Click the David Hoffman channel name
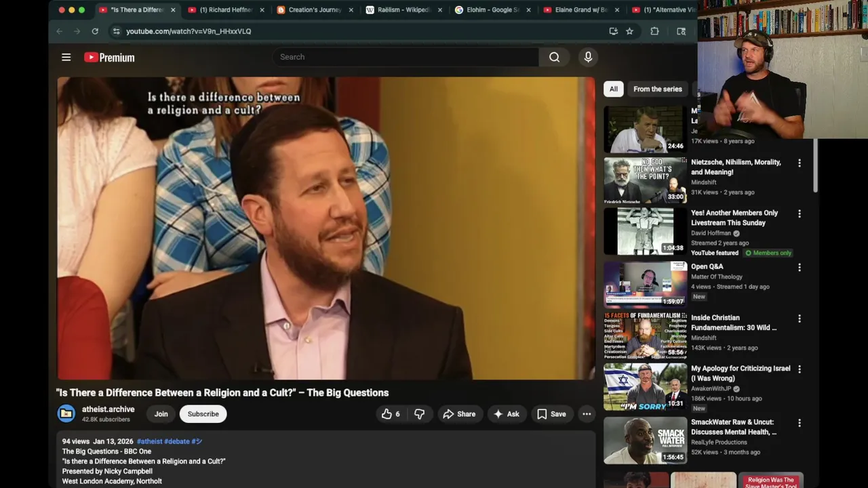The height and width of the screenshot is (488, 868). click(x=711, y=233)
